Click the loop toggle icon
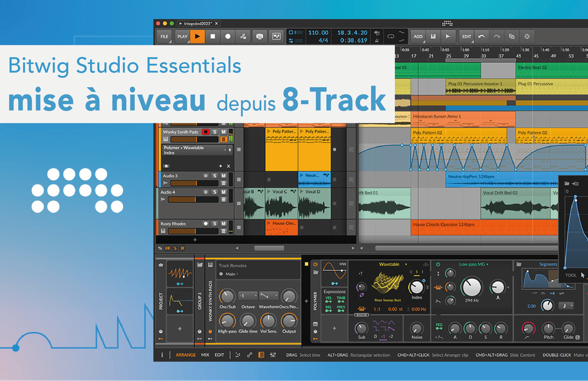 coord(391,36)
